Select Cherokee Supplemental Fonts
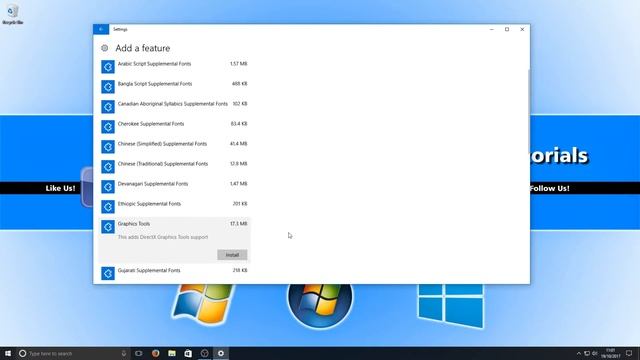 tap(151, 124)
